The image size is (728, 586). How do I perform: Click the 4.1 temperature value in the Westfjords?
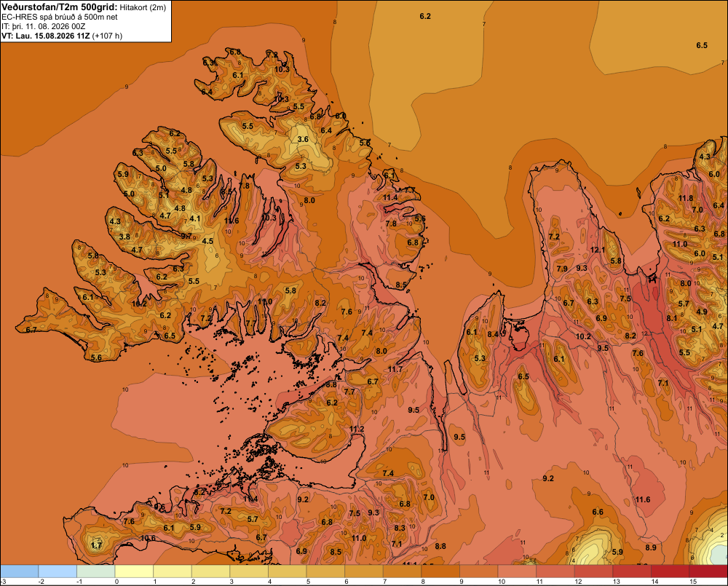pos(195,218)
